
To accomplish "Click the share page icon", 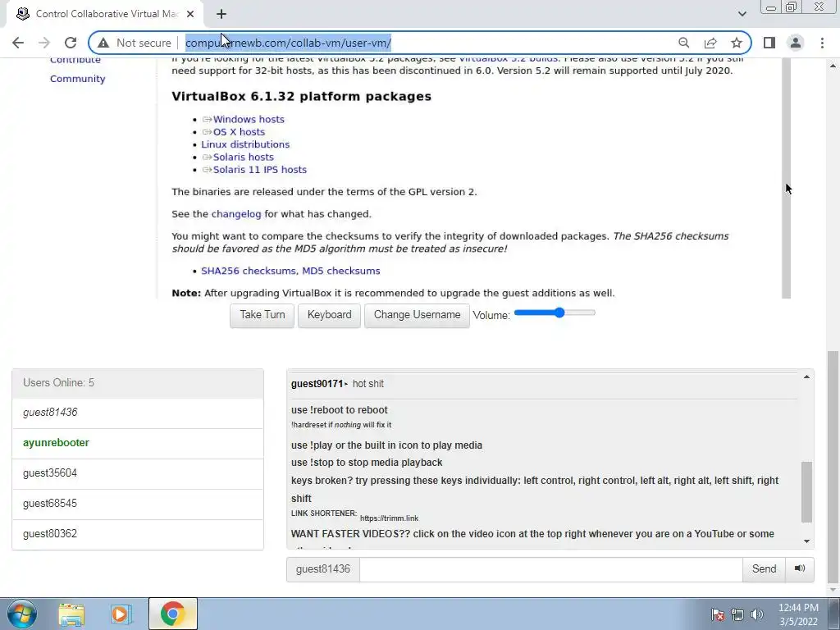I will [710, 43].
